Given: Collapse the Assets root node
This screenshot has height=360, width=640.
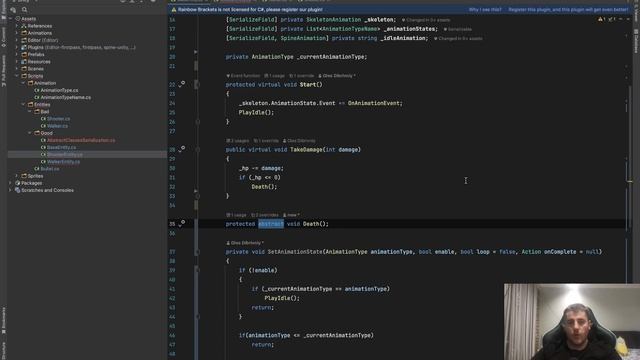Looking at the screenshot, I should [11, 19].
